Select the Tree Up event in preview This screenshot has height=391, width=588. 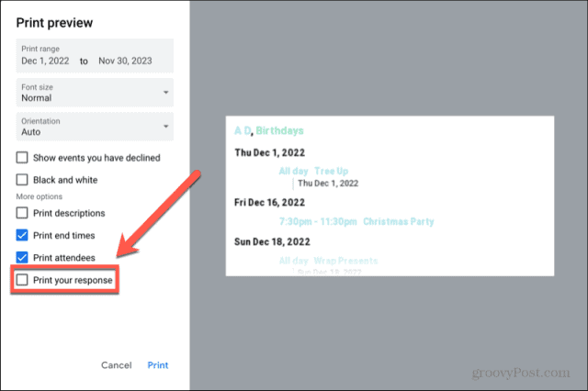pyautogui.click(x=331, y=171)
